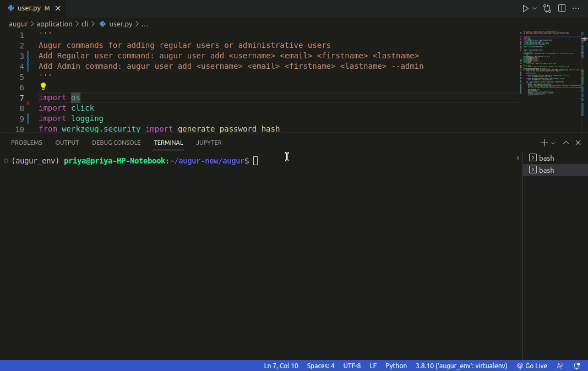Click line number 7 in gutter
The height and width of the screenshot is (371, 588).
[22, 98]
